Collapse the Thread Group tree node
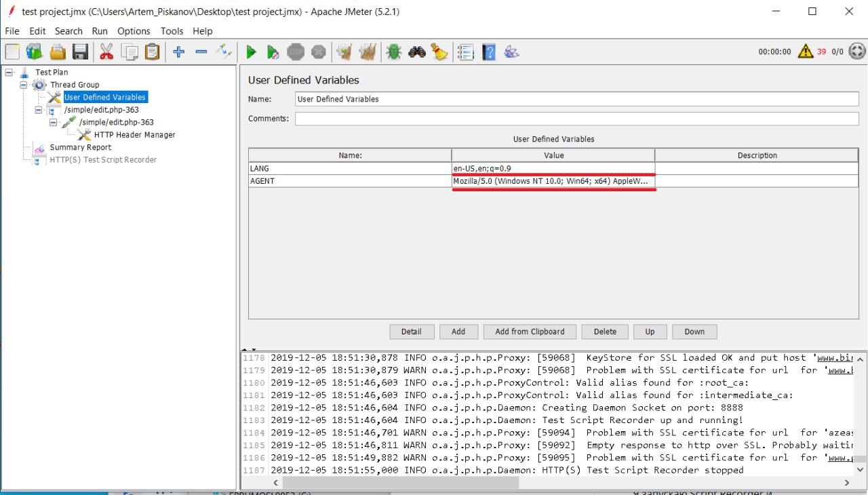The image size is (868, 495). click(x=23, y=85)
